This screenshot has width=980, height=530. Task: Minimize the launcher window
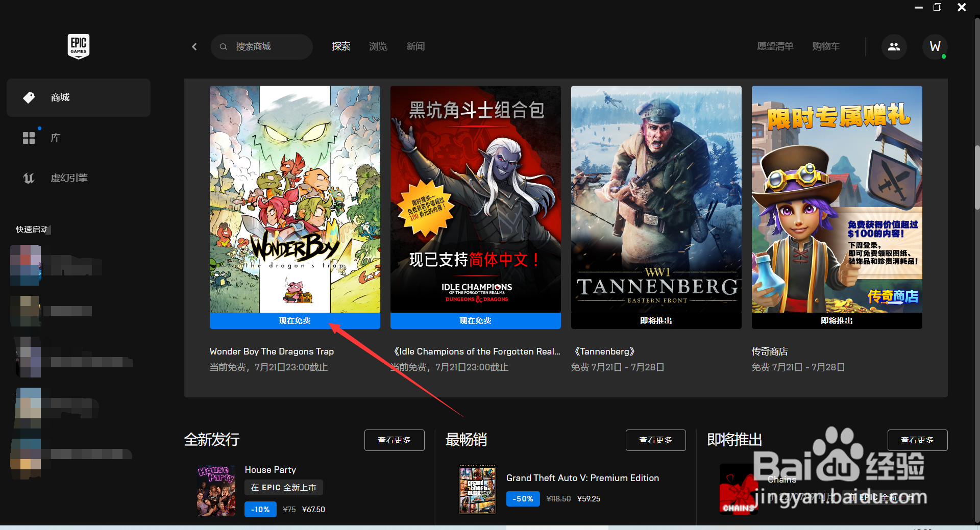pyautogui.click(x=919, y=8)
